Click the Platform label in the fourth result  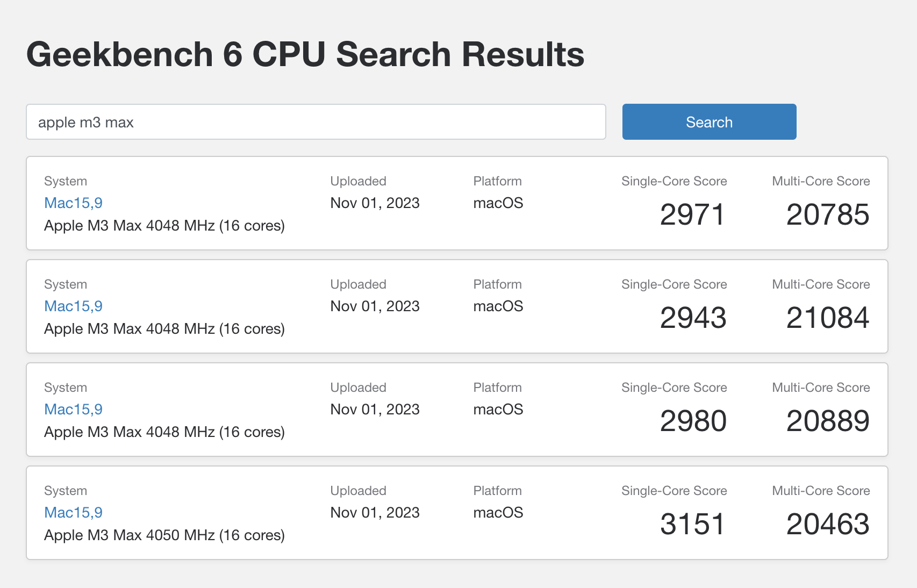(x=497, y=490)
